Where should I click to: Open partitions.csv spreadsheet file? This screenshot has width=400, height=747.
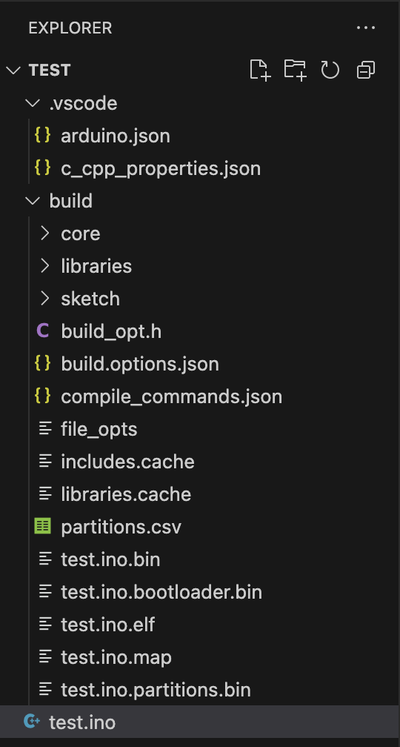pos(200,527)
